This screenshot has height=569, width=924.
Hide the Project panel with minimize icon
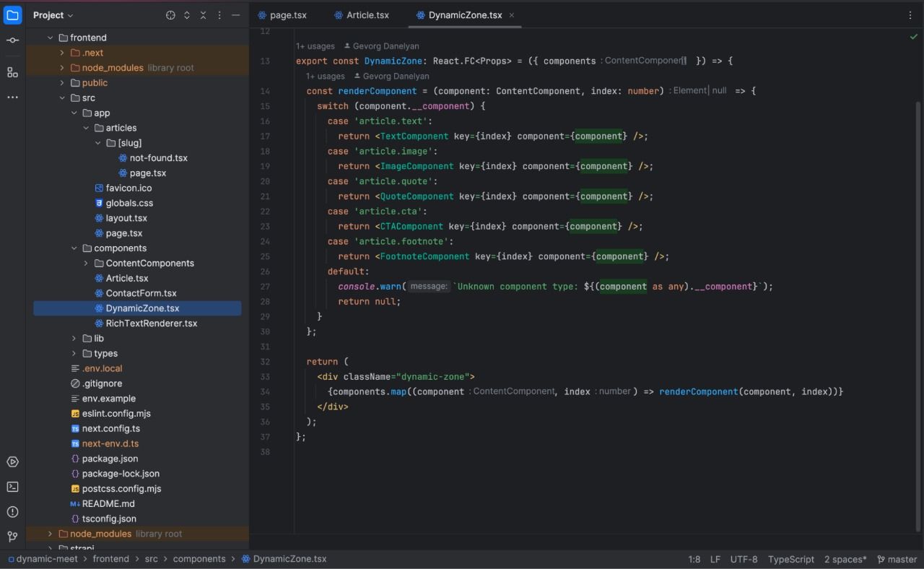tap(235, 15)
